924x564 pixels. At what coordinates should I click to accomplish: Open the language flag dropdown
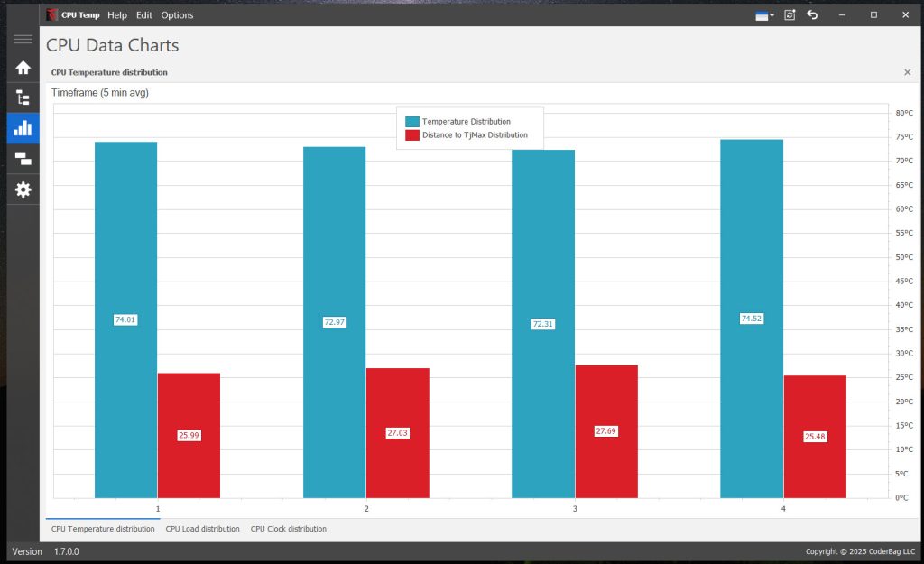click(x=764, y=14)
